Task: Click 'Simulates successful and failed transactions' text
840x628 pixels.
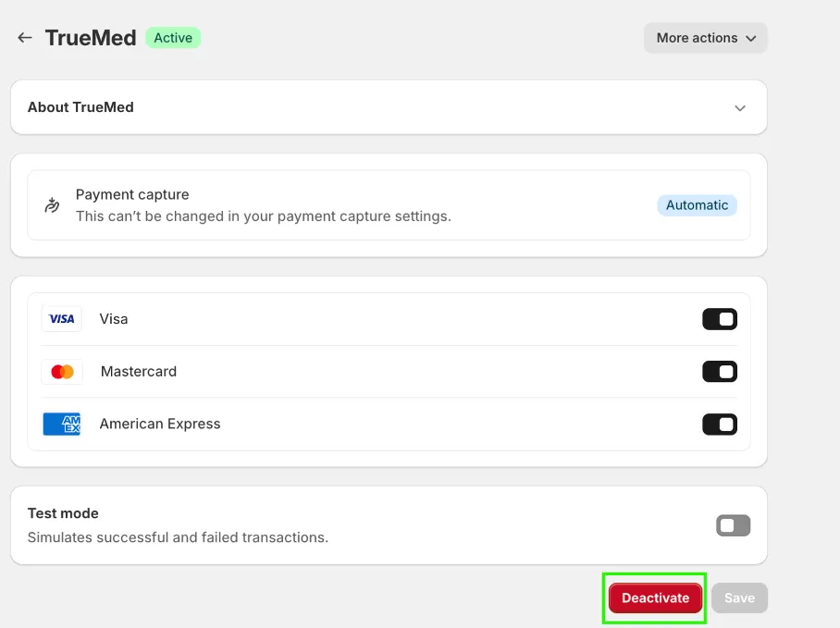Action: click(x=178, y=537)
